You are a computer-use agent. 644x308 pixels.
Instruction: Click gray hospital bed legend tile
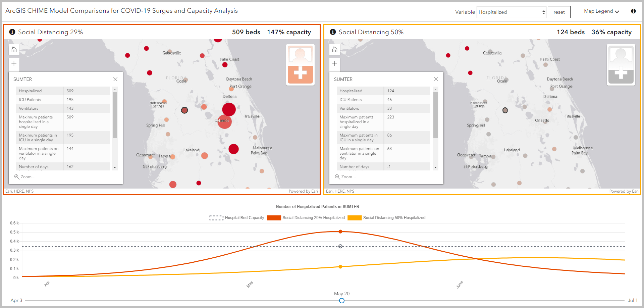click(x=621, y=65)
